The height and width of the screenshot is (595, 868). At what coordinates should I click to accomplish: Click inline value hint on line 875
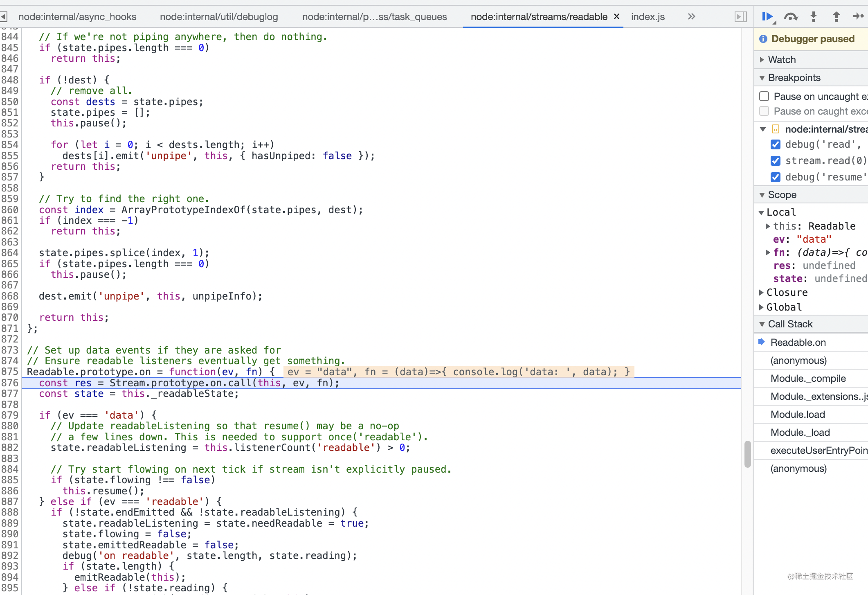coord(459,372)
